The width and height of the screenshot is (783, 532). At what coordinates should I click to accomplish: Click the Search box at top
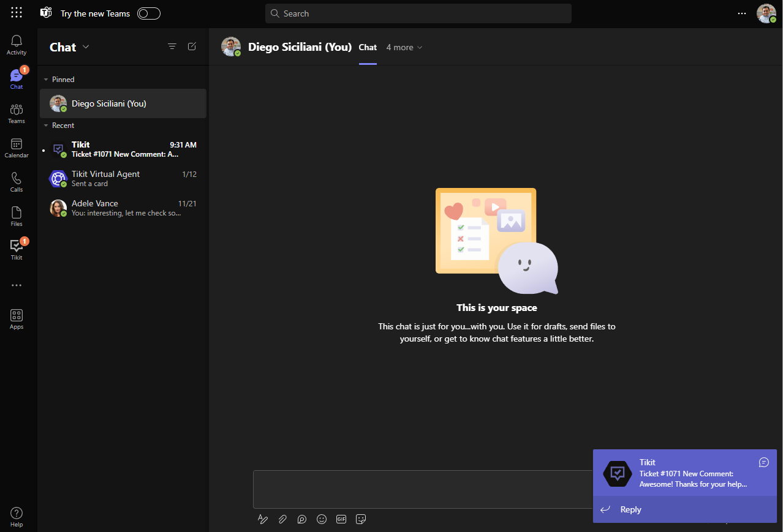(x=418, y=13)
